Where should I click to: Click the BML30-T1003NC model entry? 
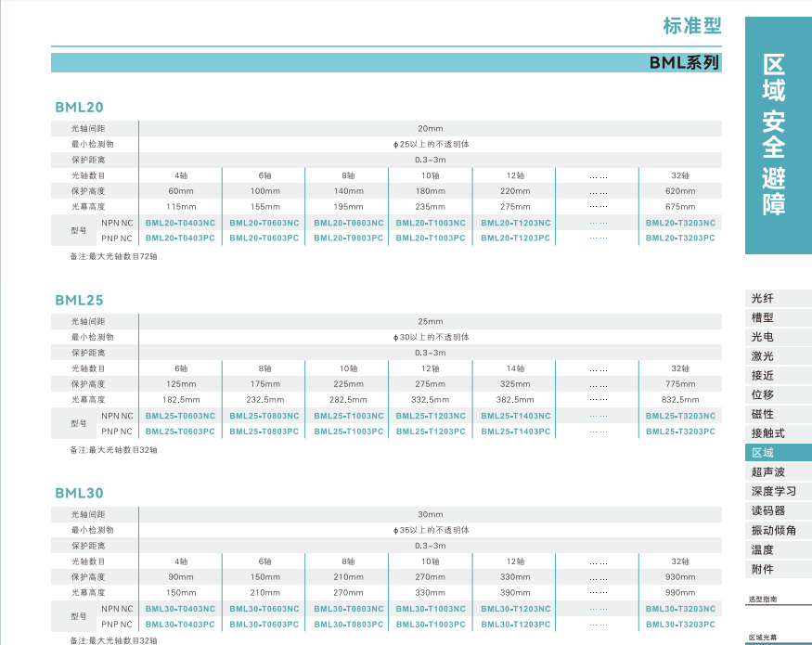431,609
